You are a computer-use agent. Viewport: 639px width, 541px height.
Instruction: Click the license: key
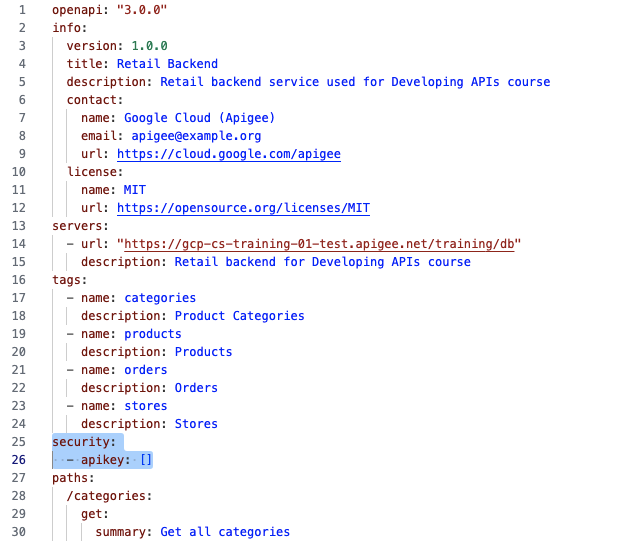tap(95, 172)
